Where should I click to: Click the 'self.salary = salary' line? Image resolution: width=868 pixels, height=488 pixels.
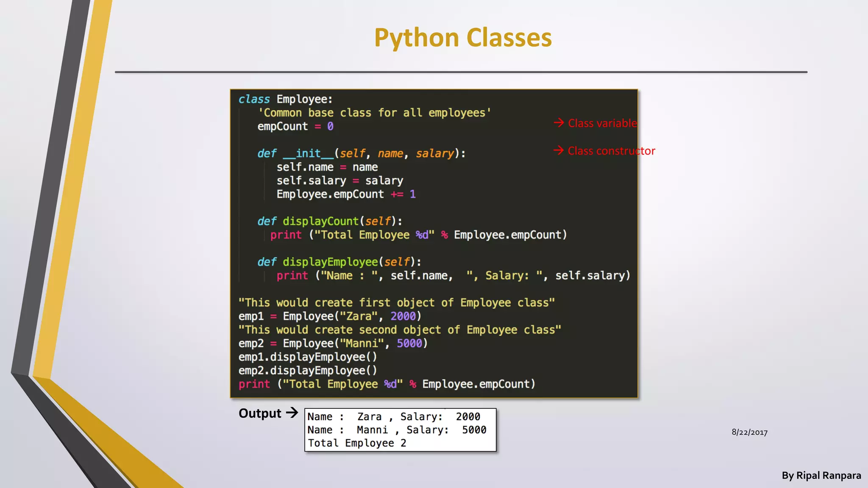pos(340,181)
